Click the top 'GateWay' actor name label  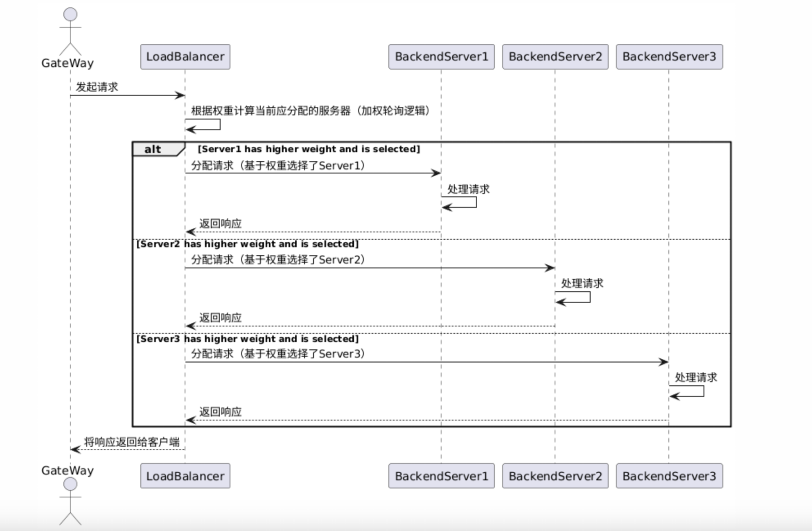[x=68, y=63]
